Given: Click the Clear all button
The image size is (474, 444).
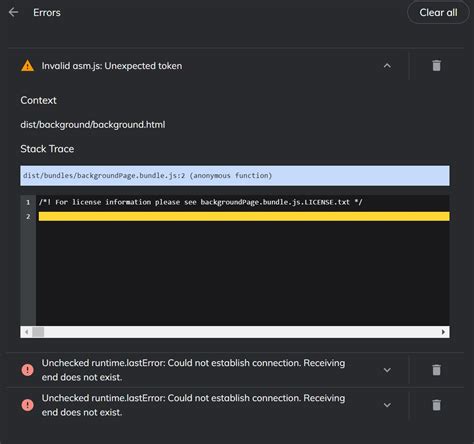Looking at the screenshot, I should 438,13.
